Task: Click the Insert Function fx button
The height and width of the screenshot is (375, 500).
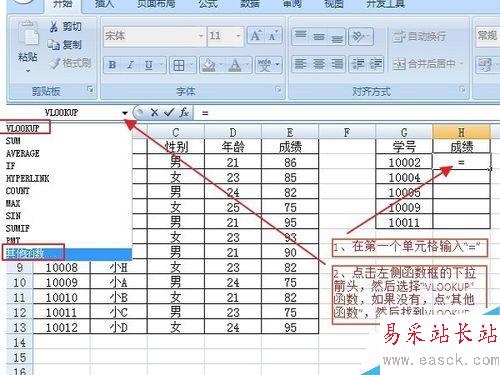Action: 184,113
